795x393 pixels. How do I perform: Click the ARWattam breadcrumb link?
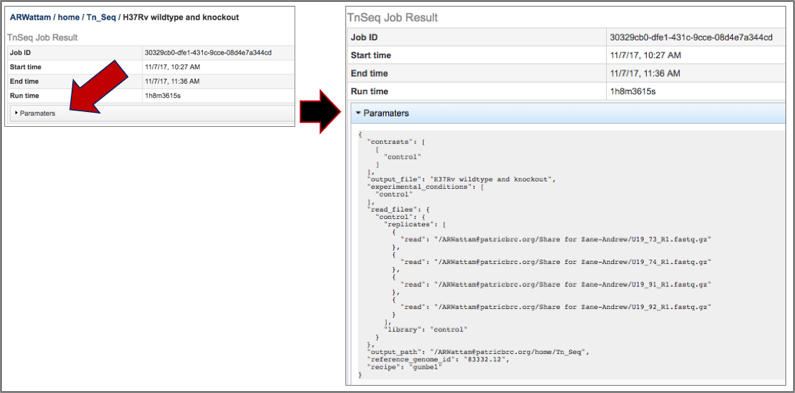click(x=30, y=17)
